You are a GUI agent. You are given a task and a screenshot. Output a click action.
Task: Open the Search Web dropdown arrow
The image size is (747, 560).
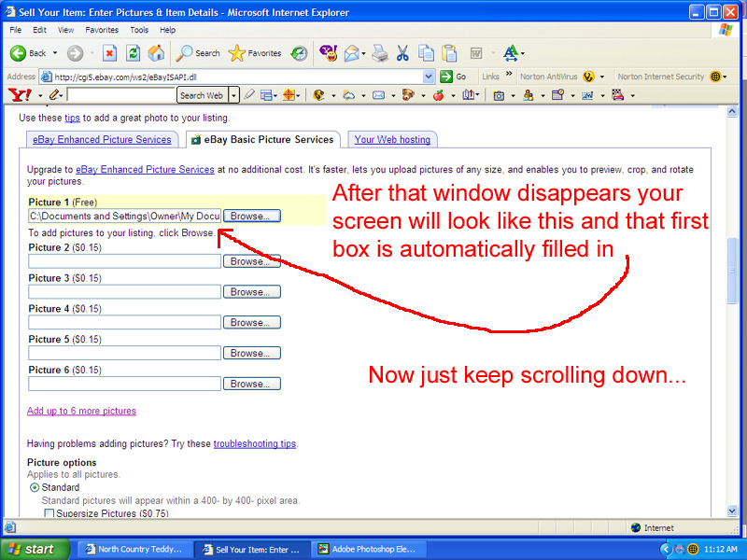coord(233,95)
